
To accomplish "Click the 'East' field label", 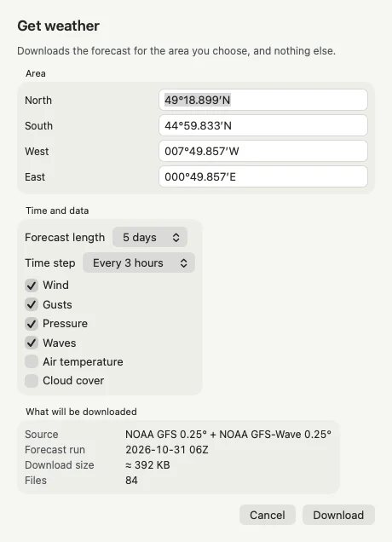I will [x=35, y=177].
